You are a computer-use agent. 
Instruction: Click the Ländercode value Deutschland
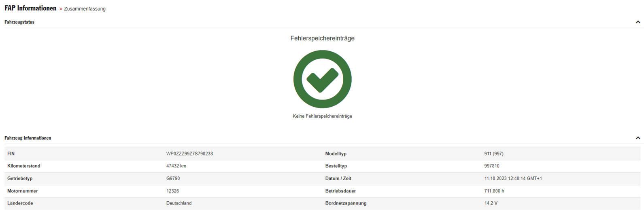coord(179,203)
